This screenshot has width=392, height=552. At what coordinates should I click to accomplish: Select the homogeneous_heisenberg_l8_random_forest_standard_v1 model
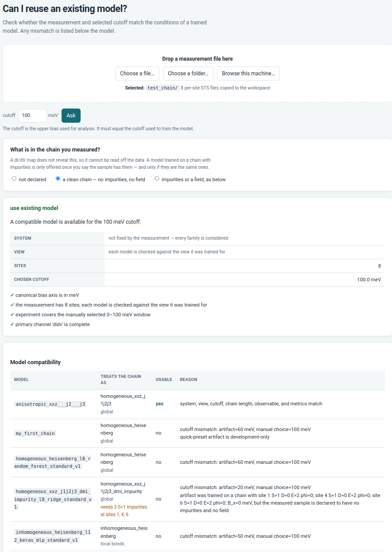pos(53,463)
